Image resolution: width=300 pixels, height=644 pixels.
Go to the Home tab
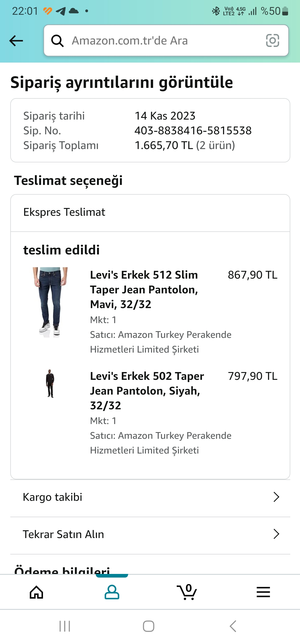(x=36, y=592)
